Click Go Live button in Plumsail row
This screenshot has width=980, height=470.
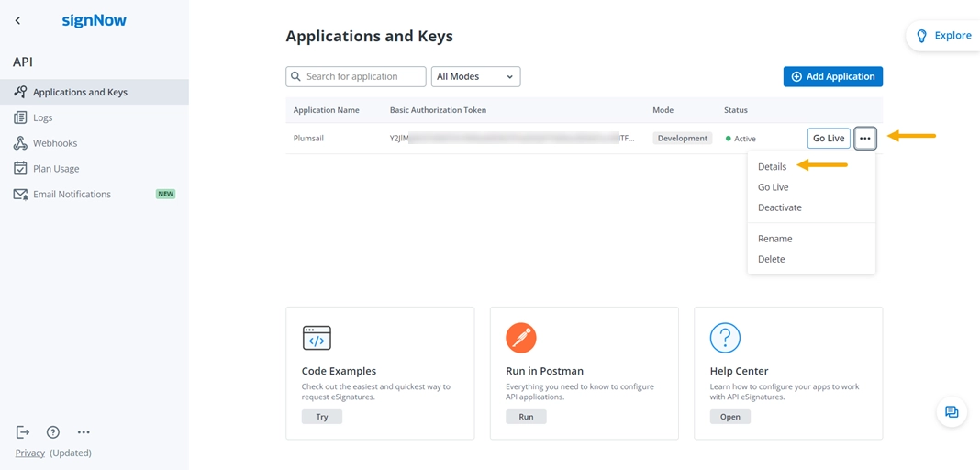(x=829, y=138)
